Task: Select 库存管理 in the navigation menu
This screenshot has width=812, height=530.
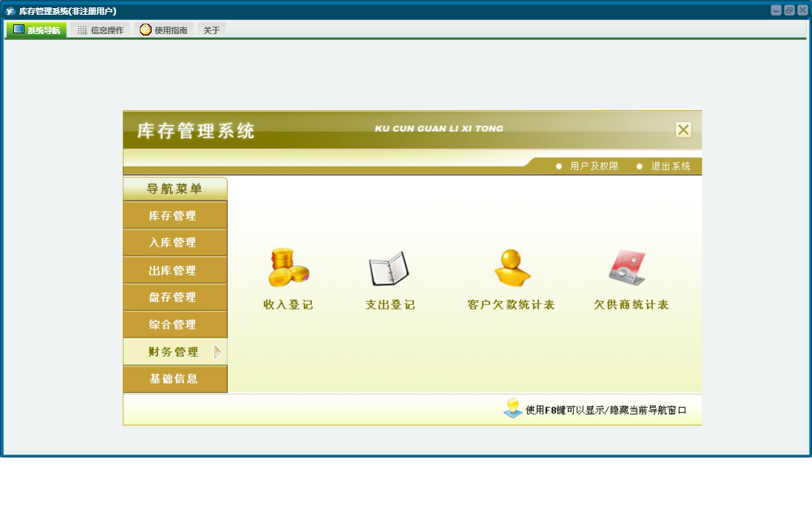Action: click(175, 215)
